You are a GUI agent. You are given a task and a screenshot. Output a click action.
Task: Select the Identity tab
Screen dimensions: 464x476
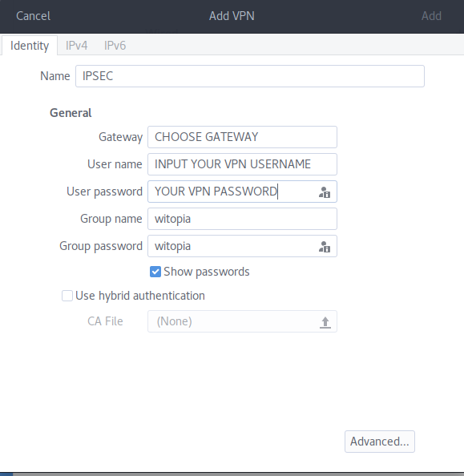click(30, 46)
